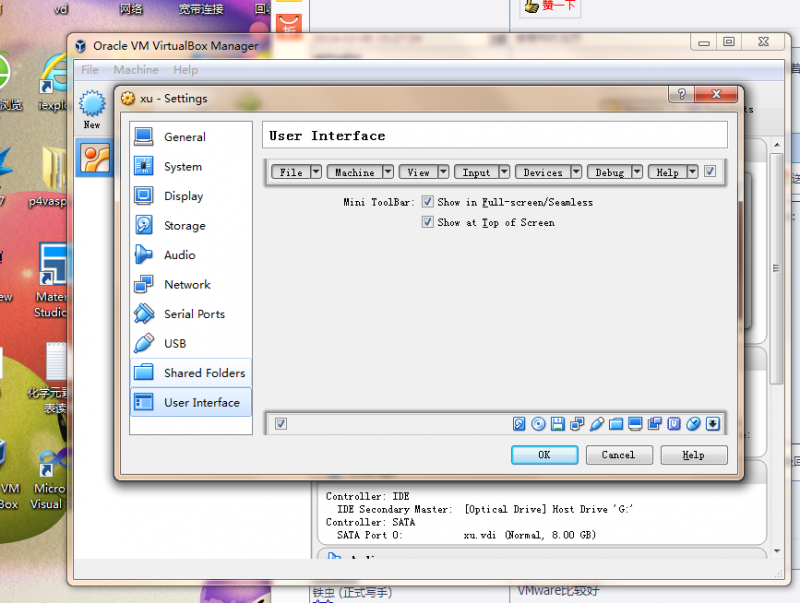Click 'IDE Secondary Master:' storage text
Image resolution: width=800 pixels, height=603 pixels.
(394, 509)
